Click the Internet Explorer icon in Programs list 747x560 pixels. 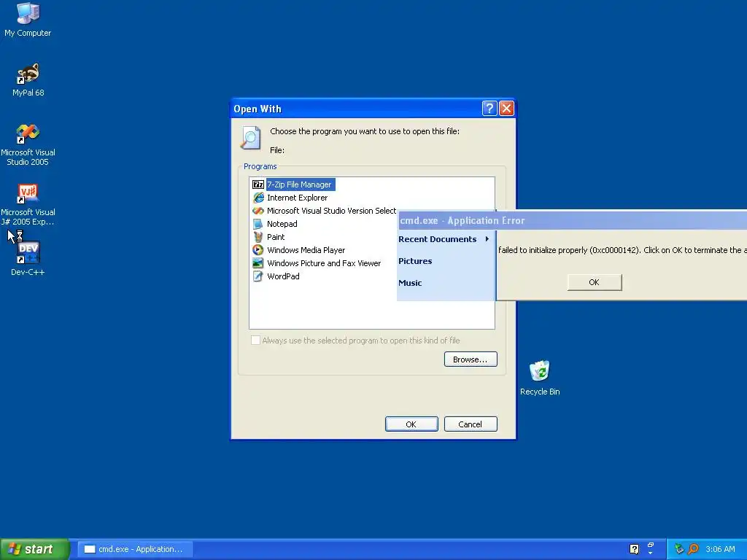tap(258, 198)
